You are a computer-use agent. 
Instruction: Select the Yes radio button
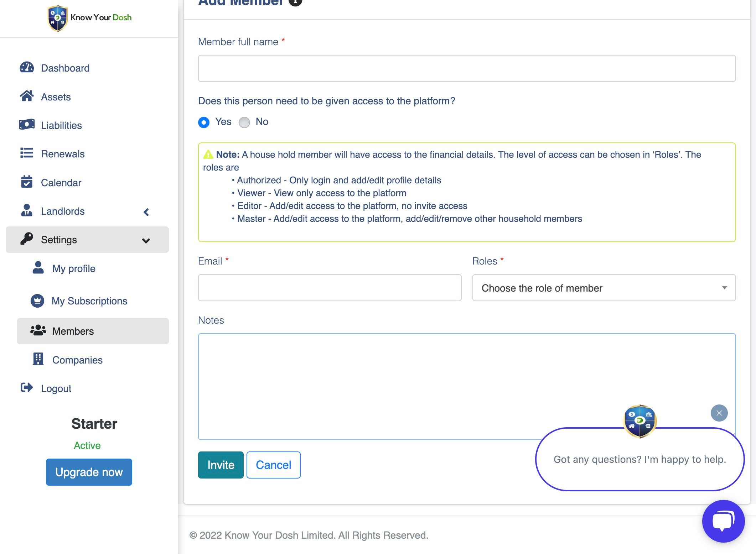(204, 122)
